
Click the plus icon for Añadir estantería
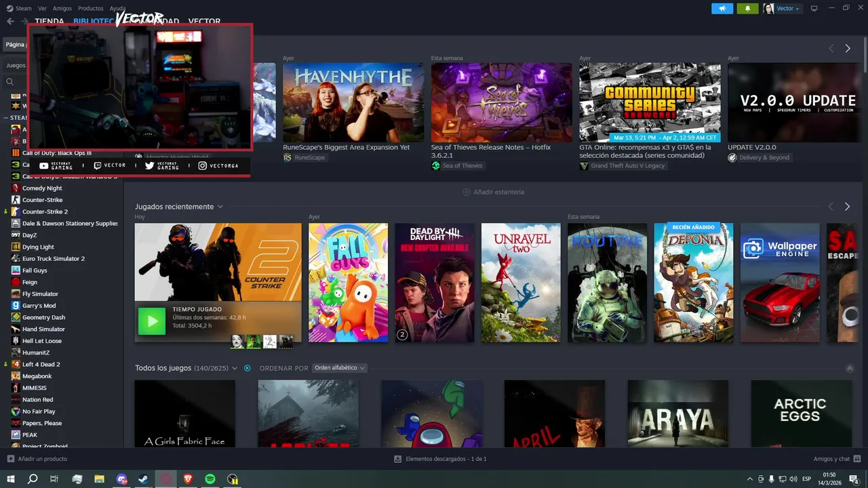[467, 192]
